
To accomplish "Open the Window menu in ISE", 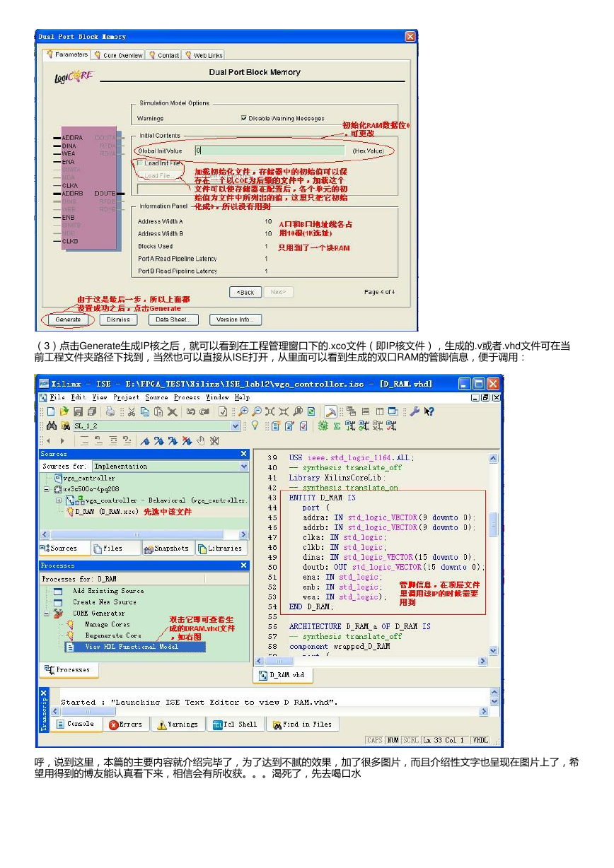I will click(x=218, y=397).
